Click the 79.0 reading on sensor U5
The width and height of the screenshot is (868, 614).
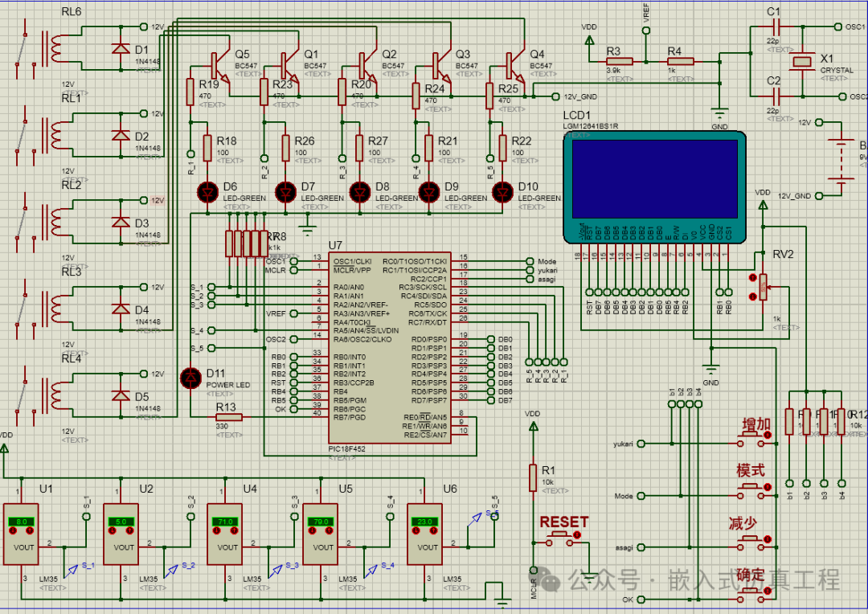[321, 522]
